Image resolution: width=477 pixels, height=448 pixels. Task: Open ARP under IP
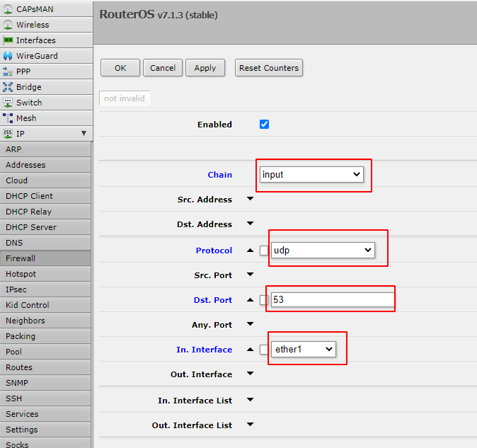(45, 149)
